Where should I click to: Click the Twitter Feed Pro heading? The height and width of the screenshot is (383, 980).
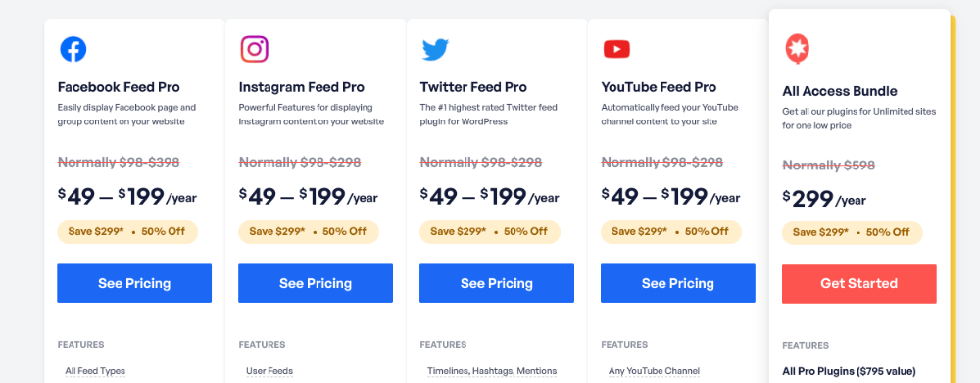tap(473, 87)
